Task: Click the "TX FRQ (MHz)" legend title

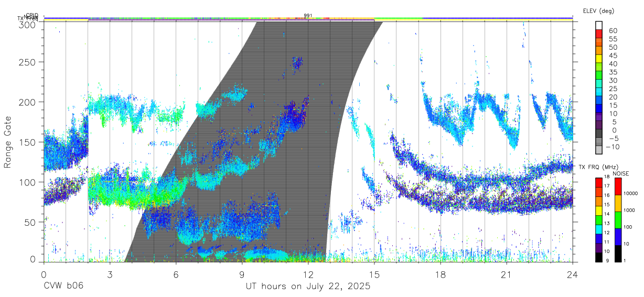Action: (x=597, y=167)
